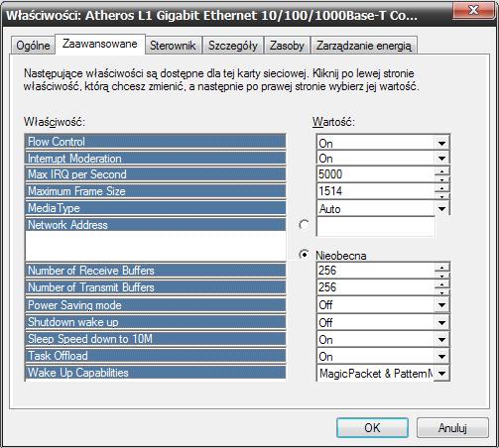This screenshot has width=499, height=448.
Task: Select the MediaType property
Action: 155,208
